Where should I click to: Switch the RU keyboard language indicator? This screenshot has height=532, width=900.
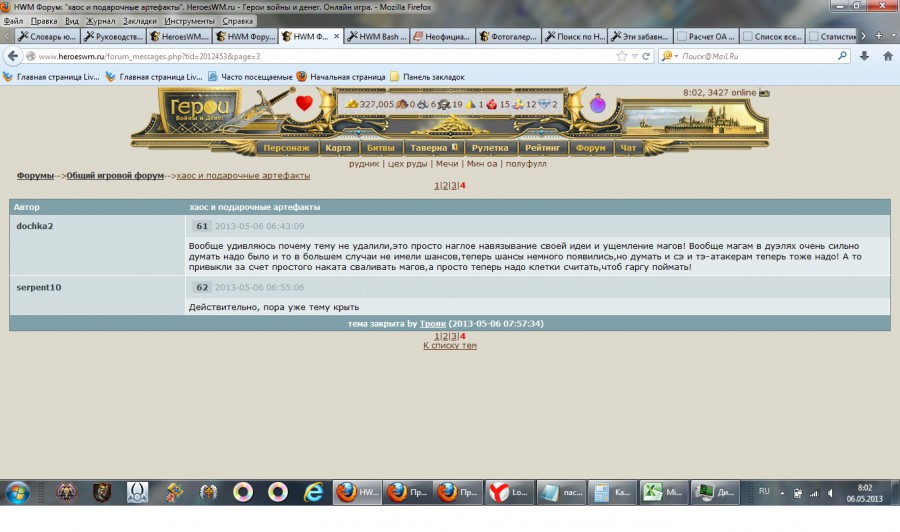764,491
